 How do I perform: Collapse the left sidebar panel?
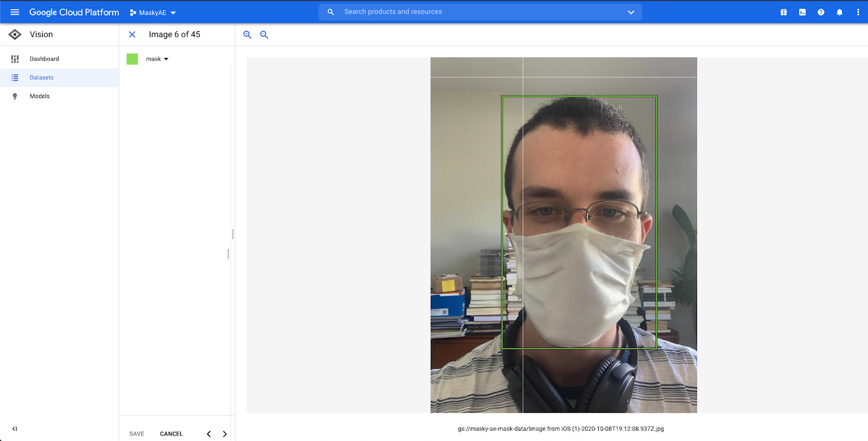tap(15, 429)
